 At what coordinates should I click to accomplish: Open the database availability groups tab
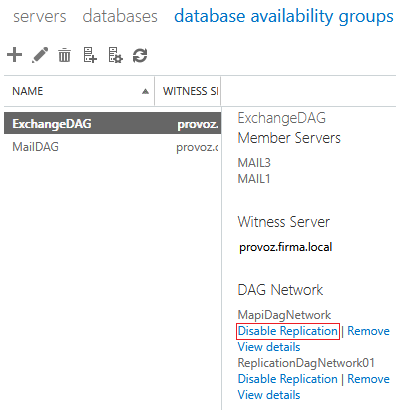point(284,17)
